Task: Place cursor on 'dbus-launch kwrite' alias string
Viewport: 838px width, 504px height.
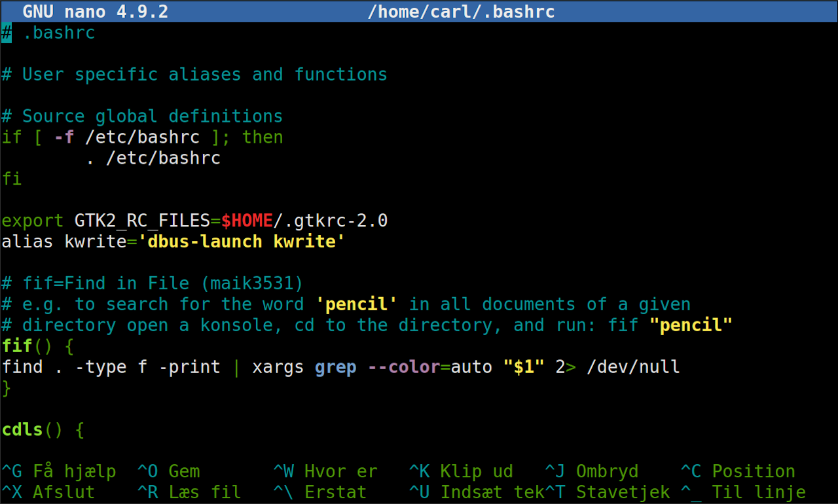Action: (242, 242)
